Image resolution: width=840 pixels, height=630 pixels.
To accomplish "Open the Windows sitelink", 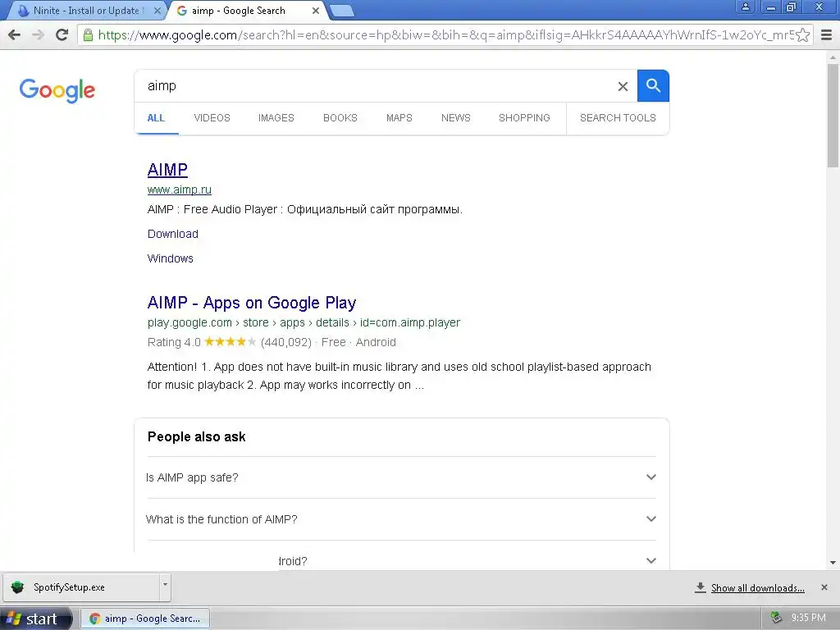I will [x=171, y=258].
